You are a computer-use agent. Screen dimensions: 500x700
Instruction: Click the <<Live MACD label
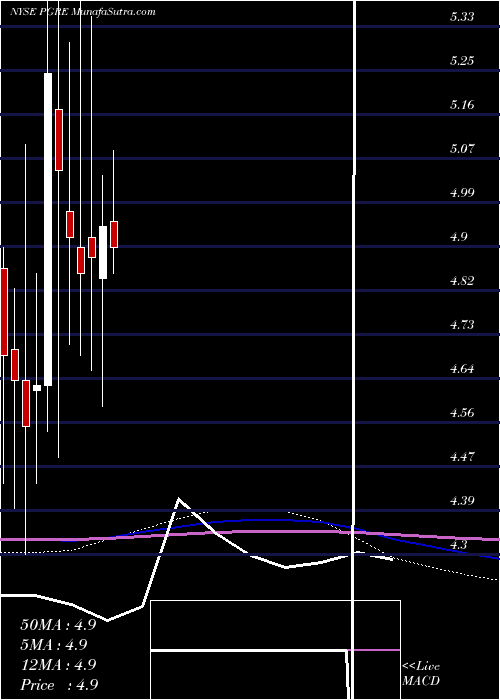pyautogui.click(x=421, y=674)
